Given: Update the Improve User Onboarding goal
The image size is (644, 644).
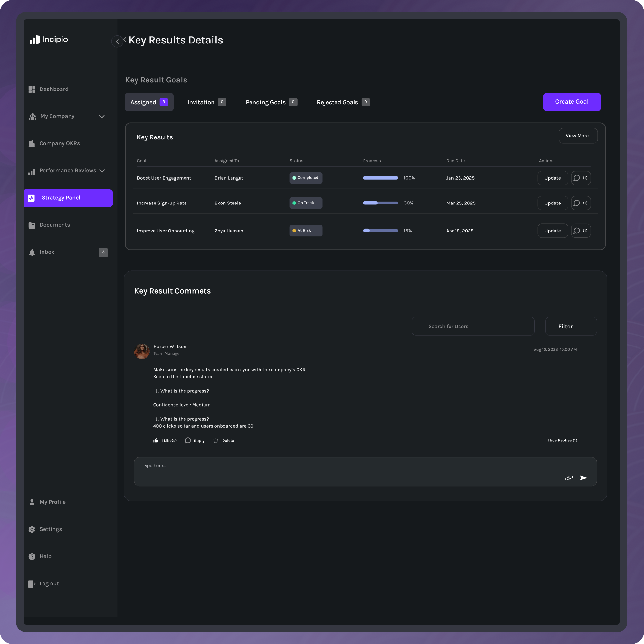Looking at the screenshot, I should pos(552,231).
